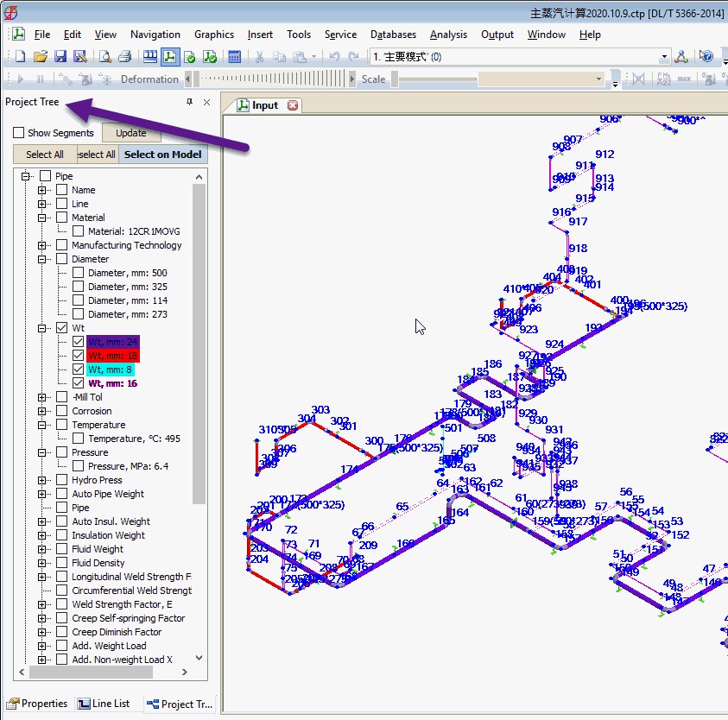
Task: Open a file with the folder icon
Action: (x=41, y=57)
